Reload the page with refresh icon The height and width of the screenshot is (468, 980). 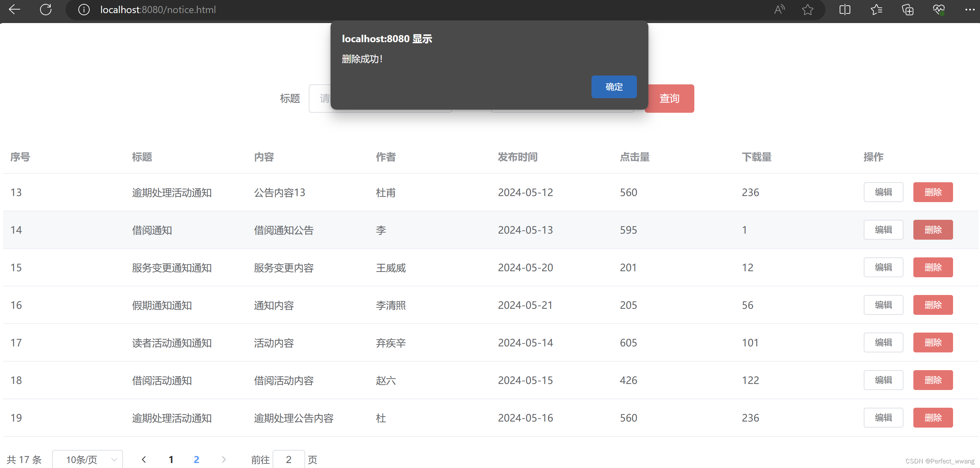coord(46,10)
